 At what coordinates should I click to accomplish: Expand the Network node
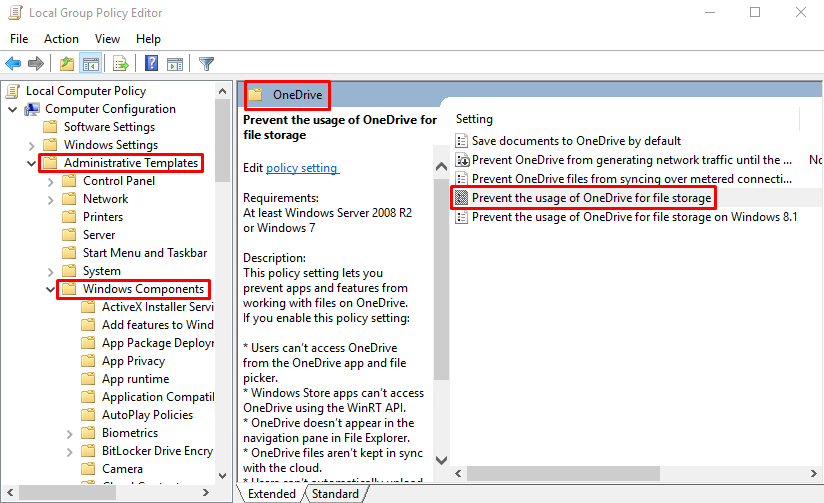pos(50,199)
